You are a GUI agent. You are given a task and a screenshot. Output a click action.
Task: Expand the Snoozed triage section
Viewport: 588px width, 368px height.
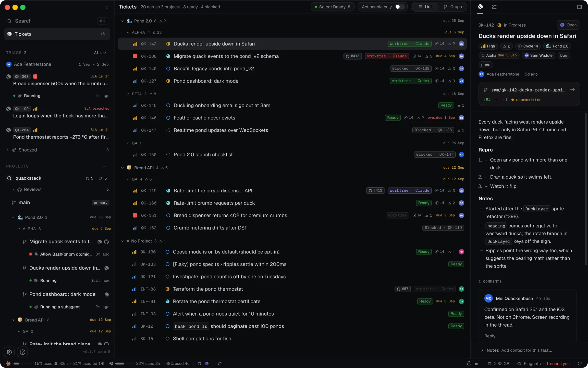tap(8, 150)
